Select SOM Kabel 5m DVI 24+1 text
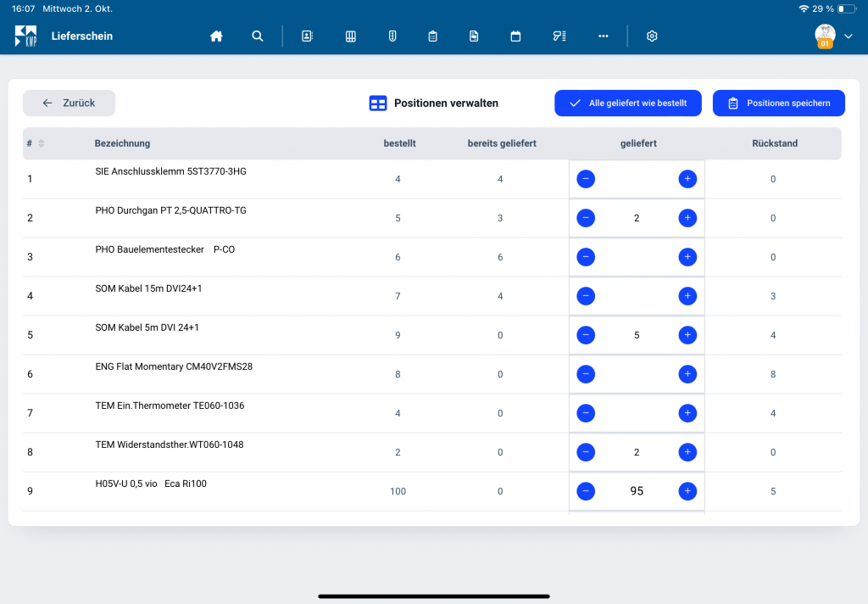The width and height of the screenshot is (868, 604). (x=147, y=327)
